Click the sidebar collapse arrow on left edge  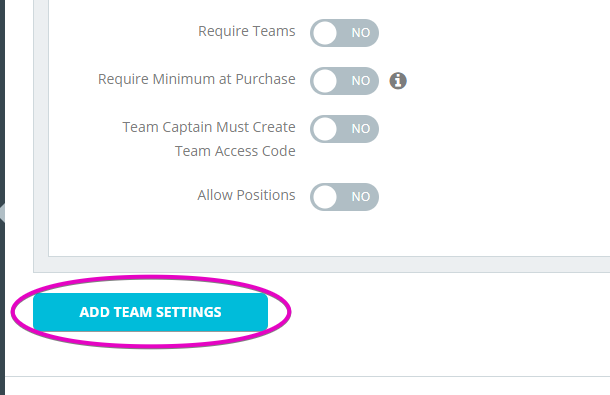(x=2, y=213)
